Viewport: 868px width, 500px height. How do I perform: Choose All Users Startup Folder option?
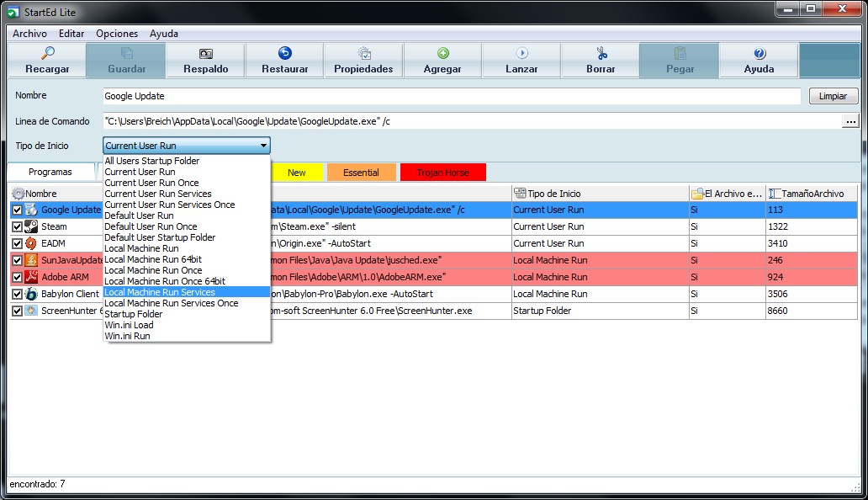click(x=187, y=161)
